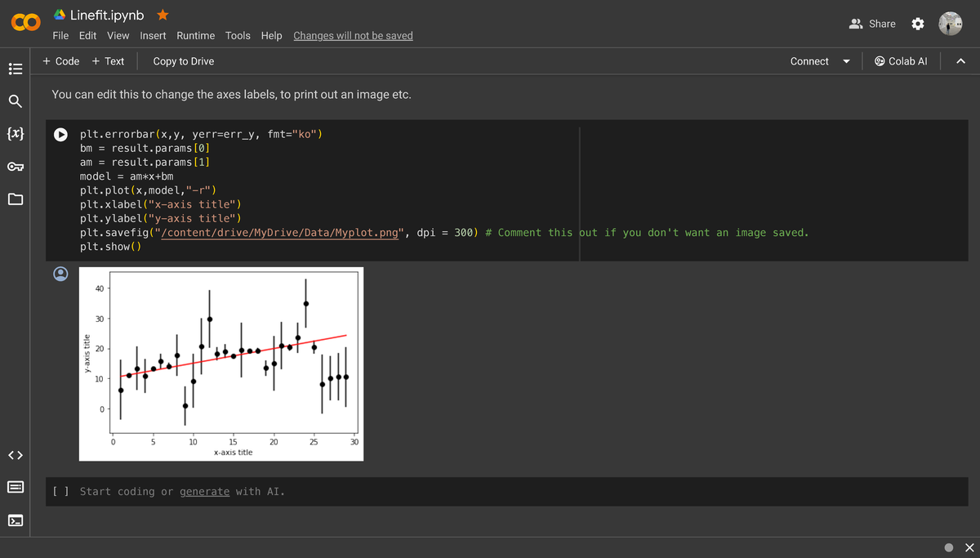Image resolution: width=980 pixels, height=558 pixels.
Task: Open the Terminal panel
Action: click(15, 520)
